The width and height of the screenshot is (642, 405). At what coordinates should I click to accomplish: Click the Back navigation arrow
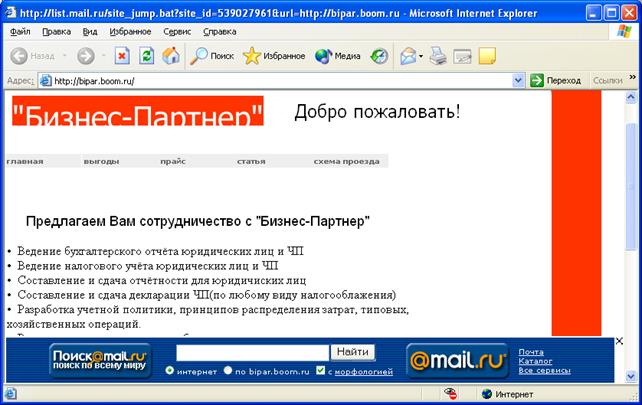click(x=19, y=56)
